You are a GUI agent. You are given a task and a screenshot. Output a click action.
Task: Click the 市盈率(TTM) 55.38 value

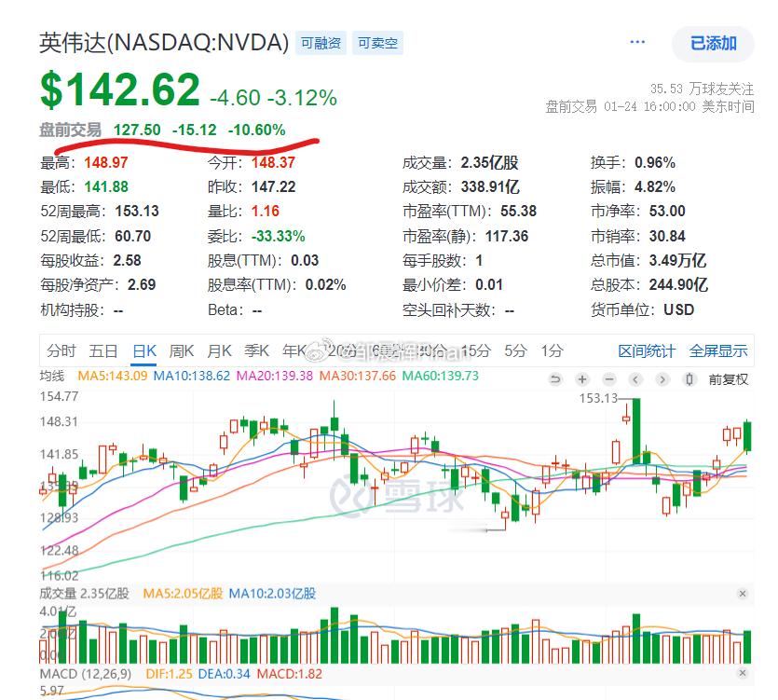518,212
